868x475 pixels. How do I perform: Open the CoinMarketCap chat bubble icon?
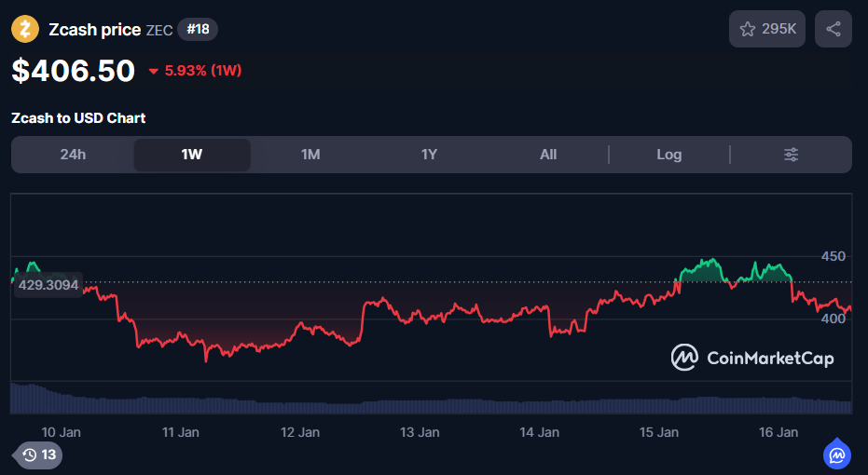pos(837,454)
